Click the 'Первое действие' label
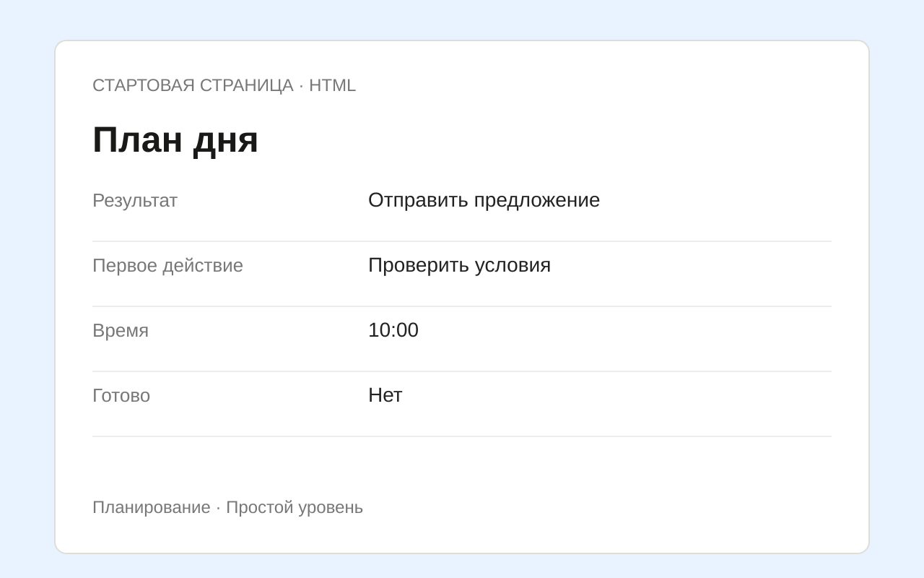 (167, 266)
